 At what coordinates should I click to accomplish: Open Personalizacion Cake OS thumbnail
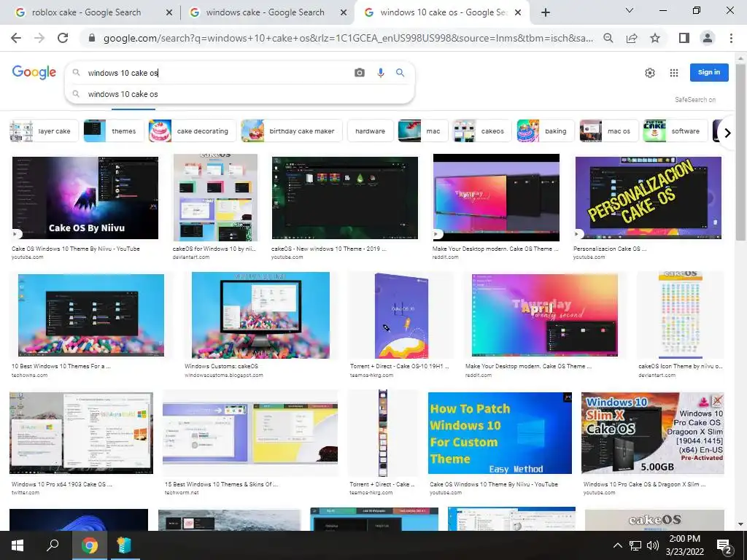point(649,198)
